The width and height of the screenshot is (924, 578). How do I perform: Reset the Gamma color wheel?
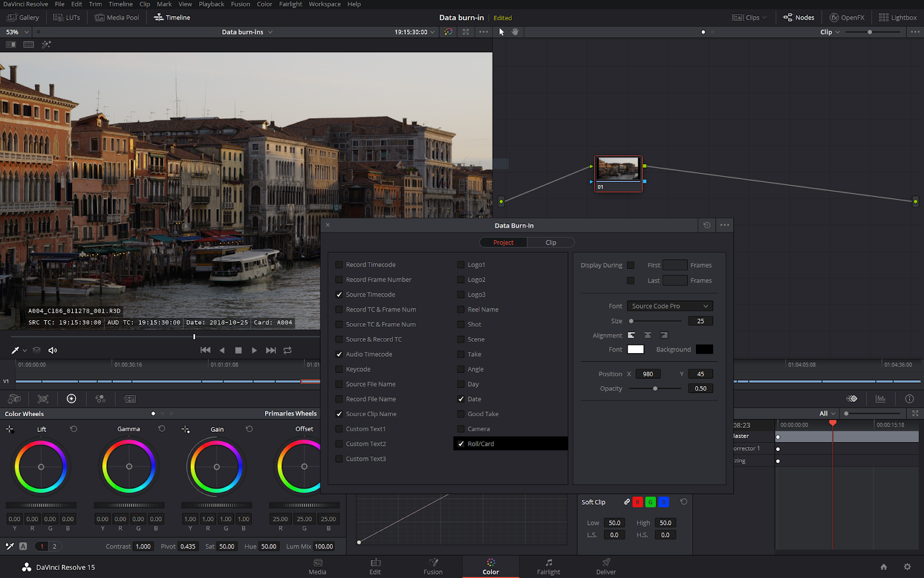click(162, 429)
